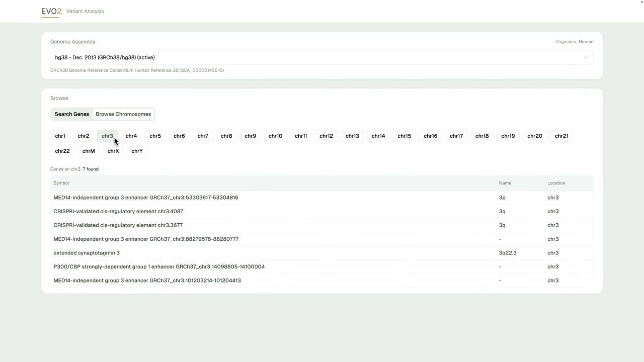Screen dimensions: 644x362
Task: Choose the chr8 chromosome button
Action: [x=226, y=136]
